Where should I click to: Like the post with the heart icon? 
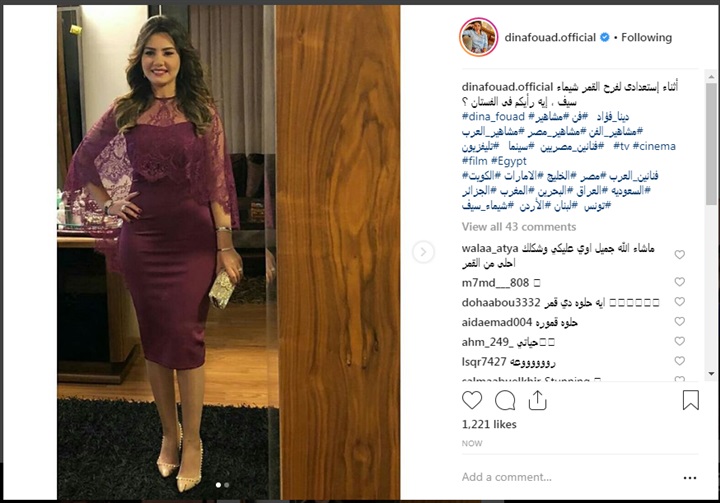click(472, 400)
